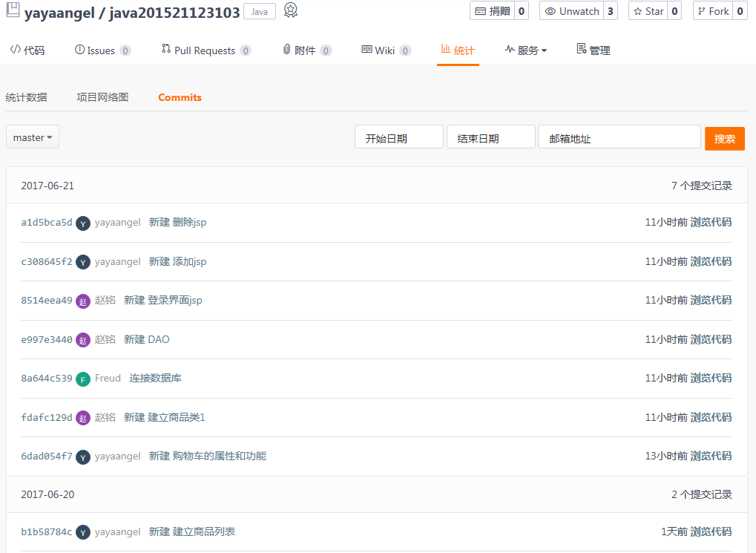The height and width of the screenshot is (553, 756).
Task: Click 浏览代码 for commit a1d5bca5d
Action: tap(711, 223)
